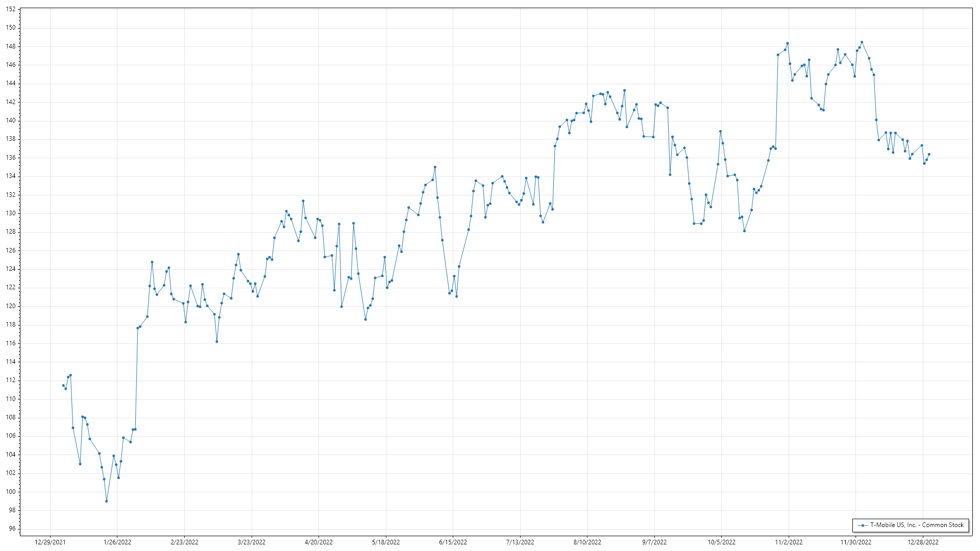Screen dimensions: 980x551
Task: Click the 1/26/2022 x-axis date label
Action: click(117, 542)
